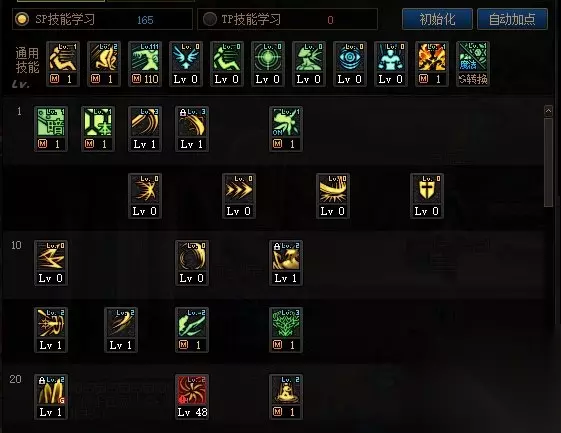Toggle the green ON passive skill icon
This screenshot has width=561, height=433.
tap(286, 129)
